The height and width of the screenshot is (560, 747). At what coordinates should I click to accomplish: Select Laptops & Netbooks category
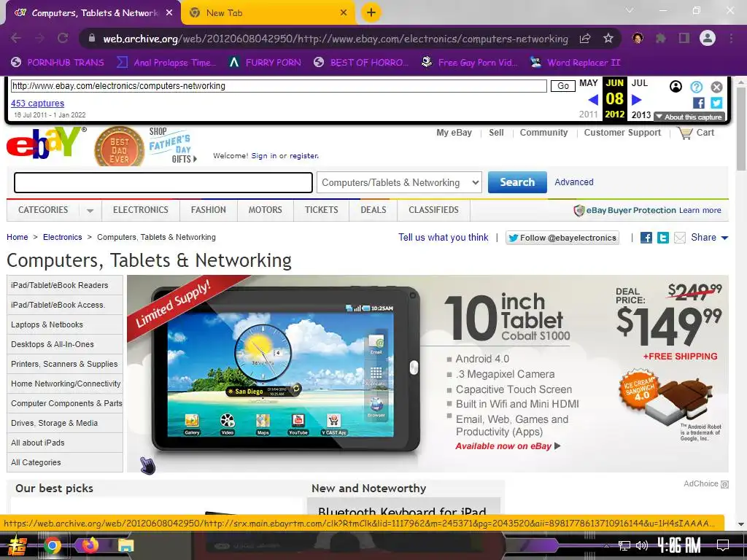click(x=65, y=324)
